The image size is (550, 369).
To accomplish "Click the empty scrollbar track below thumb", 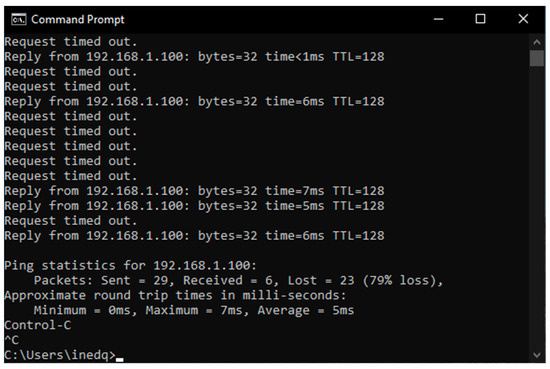I will tap(537, 207).
